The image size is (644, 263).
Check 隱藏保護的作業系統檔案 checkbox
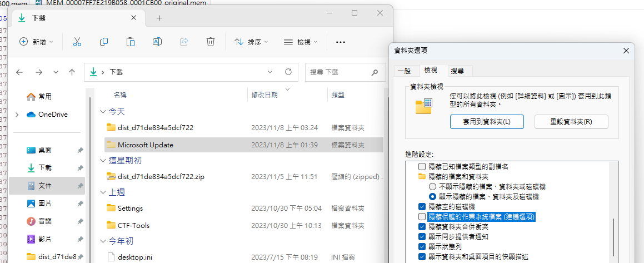point(422,216)
